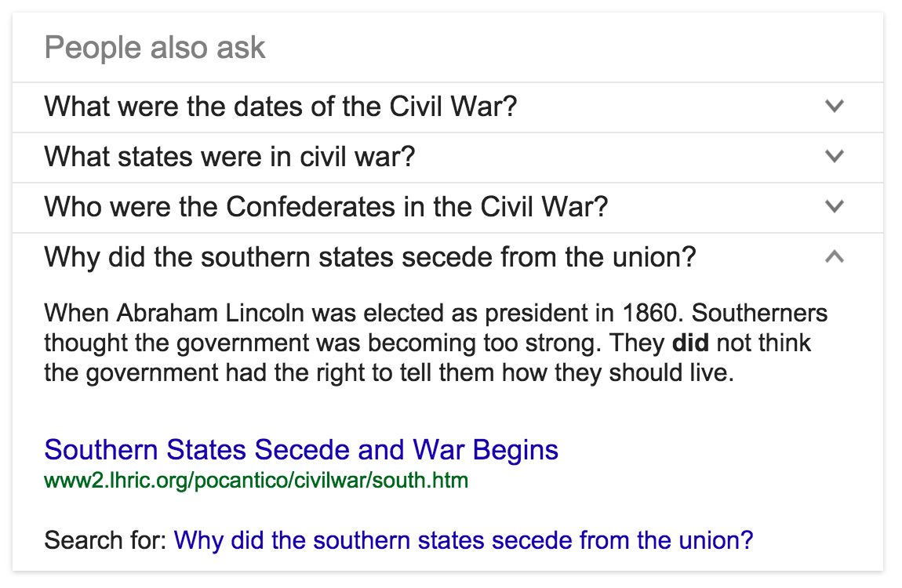Expand the question 'What states were in civil war?'
Viewport: 902px width, 588px height.
tap(229, 156)
